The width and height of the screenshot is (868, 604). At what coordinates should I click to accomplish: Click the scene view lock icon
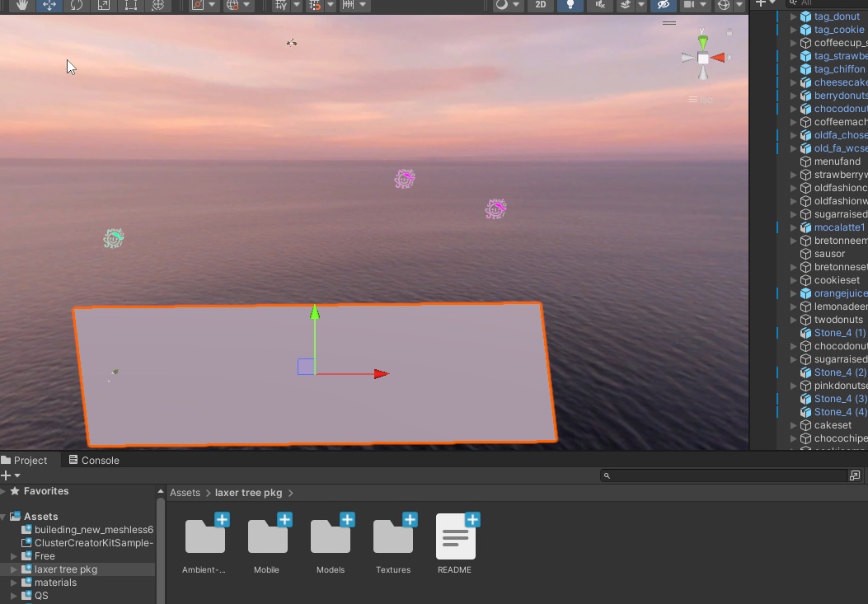[730, 33]
